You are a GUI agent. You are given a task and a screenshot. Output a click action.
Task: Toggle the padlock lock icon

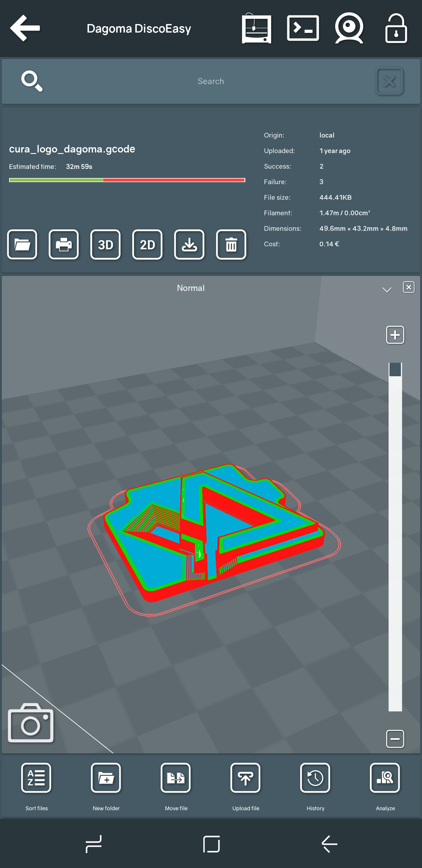coord(396,28)
